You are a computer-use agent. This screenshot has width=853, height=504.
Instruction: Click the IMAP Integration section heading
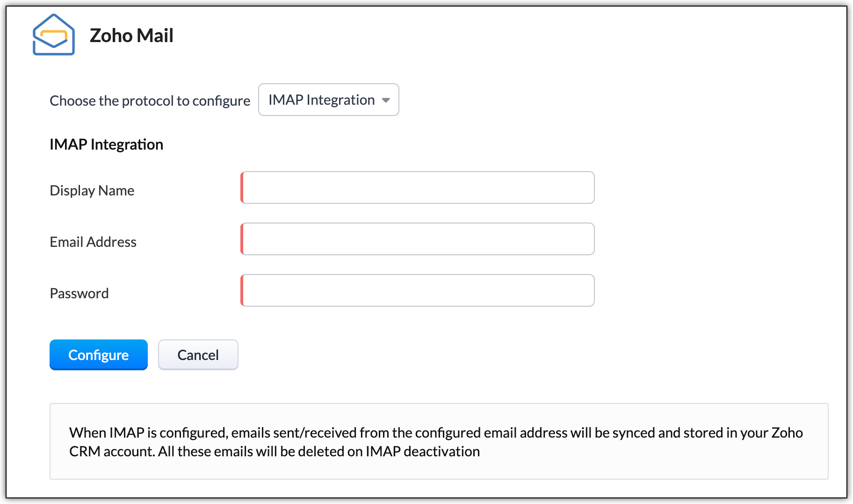[x=107, y=144]
